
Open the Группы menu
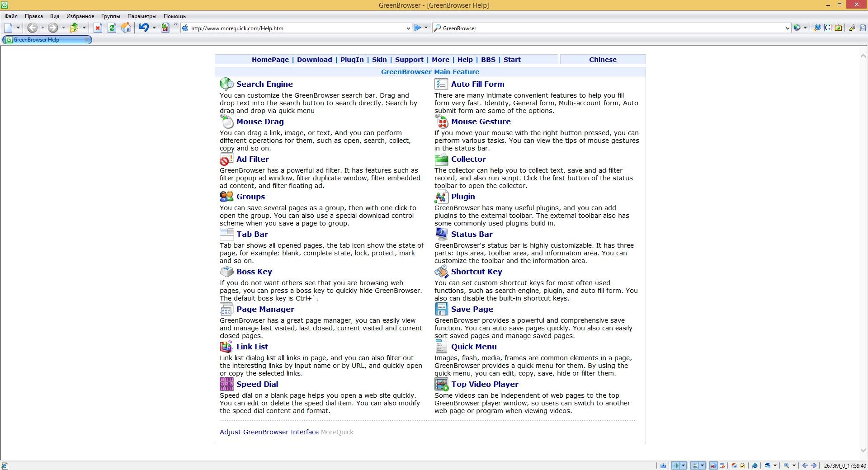point(111,16)
